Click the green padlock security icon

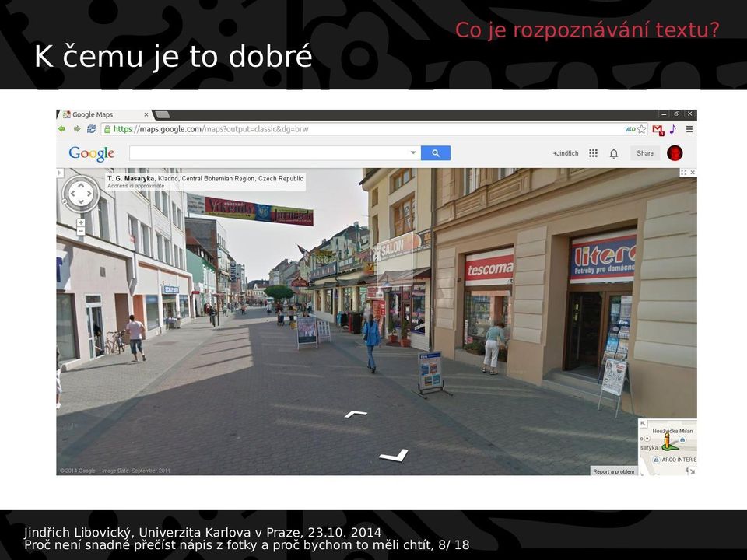click(x=107, y=129)
